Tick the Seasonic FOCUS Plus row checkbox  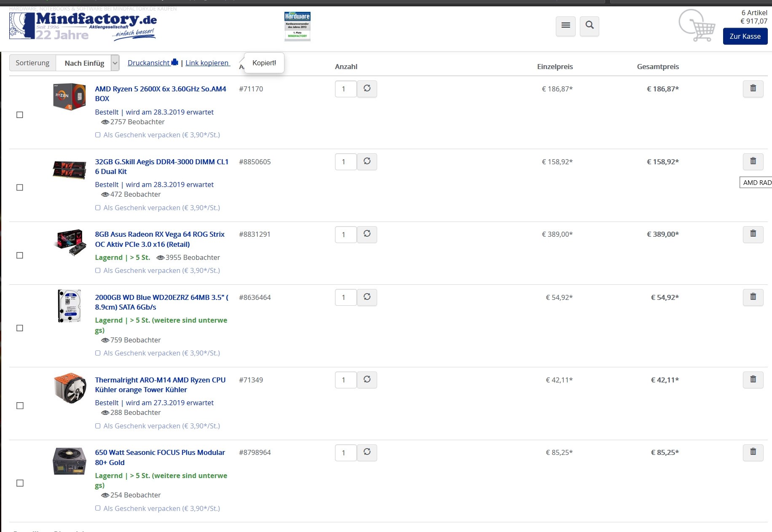19,483
